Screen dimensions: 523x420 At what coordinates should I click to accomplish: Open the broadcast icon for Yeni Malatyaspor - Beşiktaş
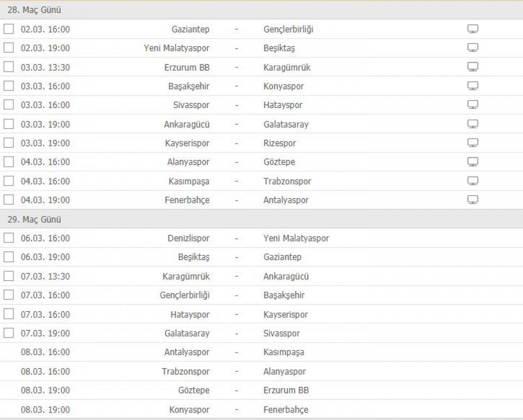[x=473, y=48]
